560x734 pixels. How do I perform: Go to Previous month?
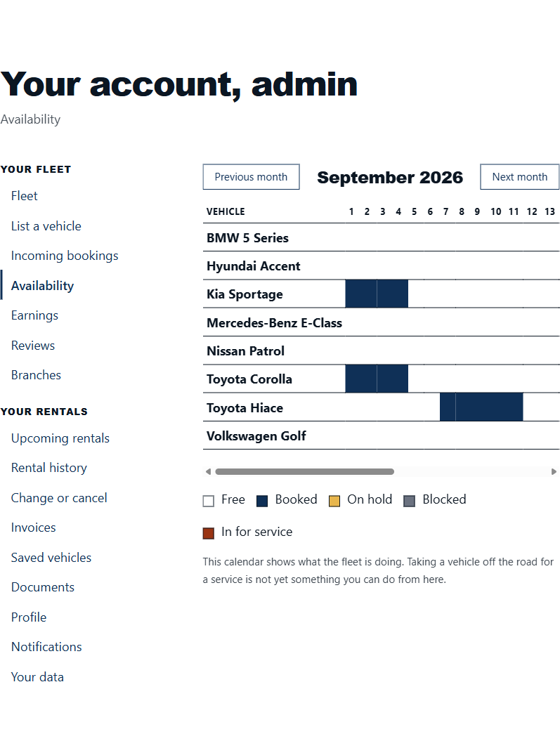coord(251,176)
